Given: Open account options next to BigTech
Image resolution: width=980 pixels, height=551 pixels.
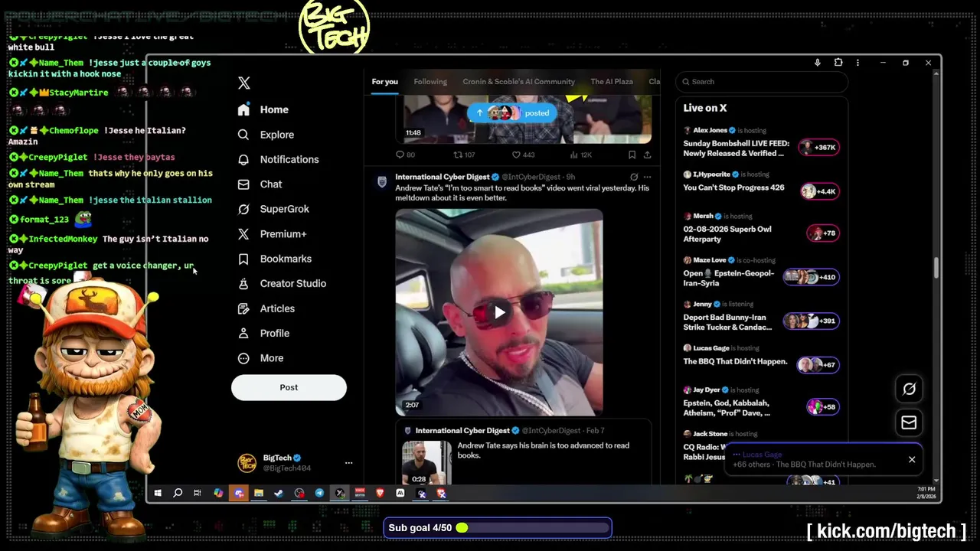Looking at the screenshot, I should (x=348, y=463).
